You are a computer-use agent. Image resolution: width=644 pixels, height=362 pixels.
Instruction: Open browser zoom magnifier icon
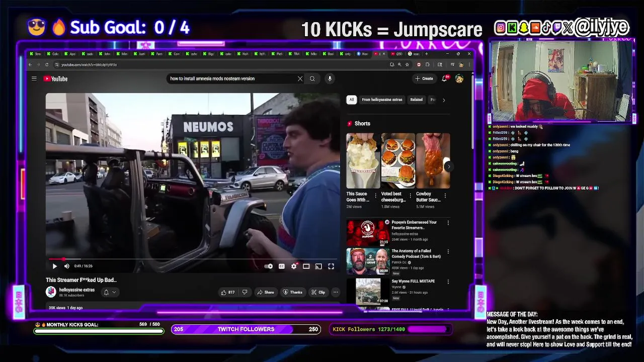pos(399,64)
